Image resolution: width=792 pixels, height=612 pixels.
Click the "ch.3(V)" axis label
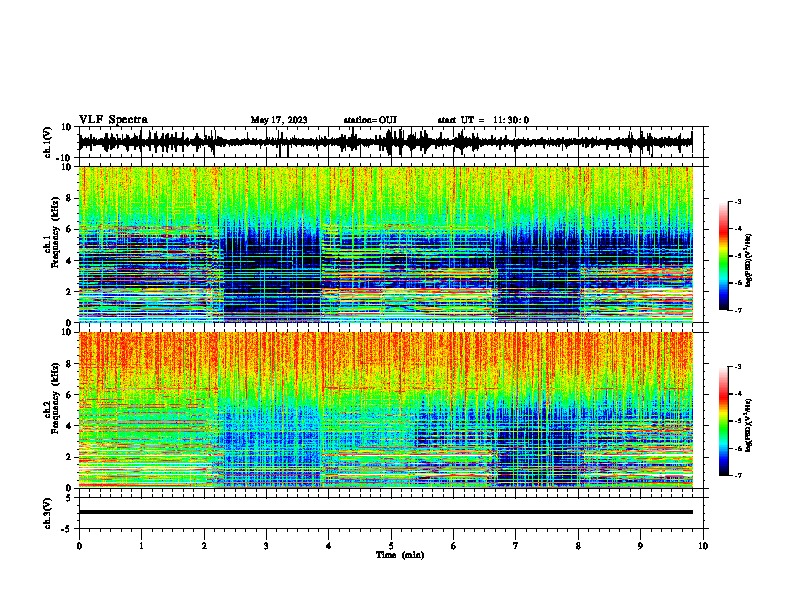(48, 513)
